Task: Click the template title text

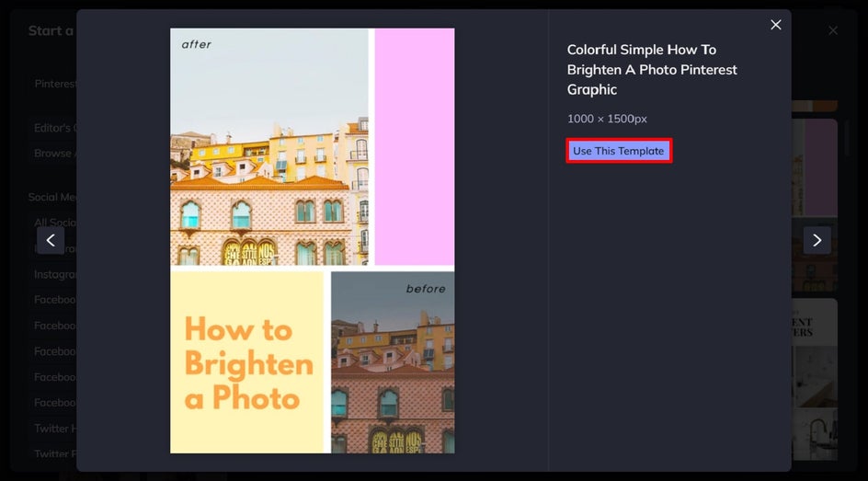Action: point(652,69)
